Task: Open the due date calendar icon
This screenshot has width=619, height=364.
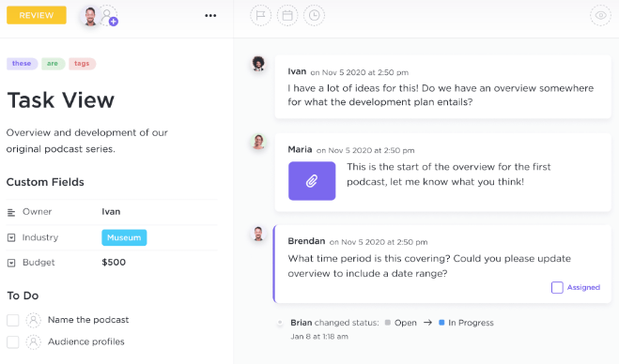Action: click(287, 15)
